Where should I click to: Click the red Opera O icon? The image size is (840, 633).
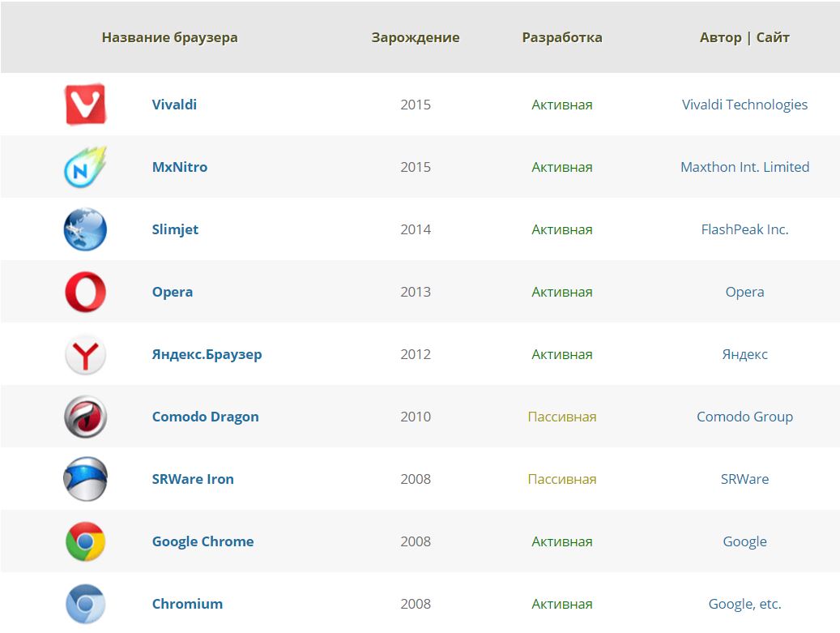[85, 292]
